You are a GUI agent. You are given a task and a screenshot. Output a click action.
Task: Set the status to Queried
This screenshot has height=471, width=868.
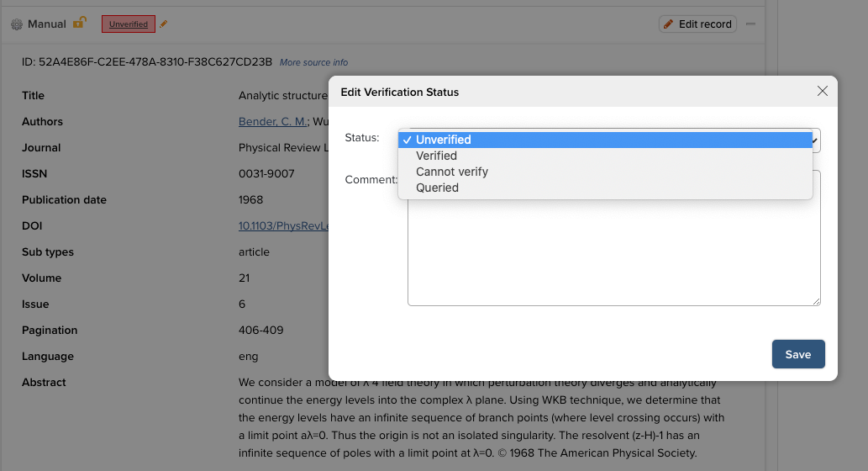[437, 188]
